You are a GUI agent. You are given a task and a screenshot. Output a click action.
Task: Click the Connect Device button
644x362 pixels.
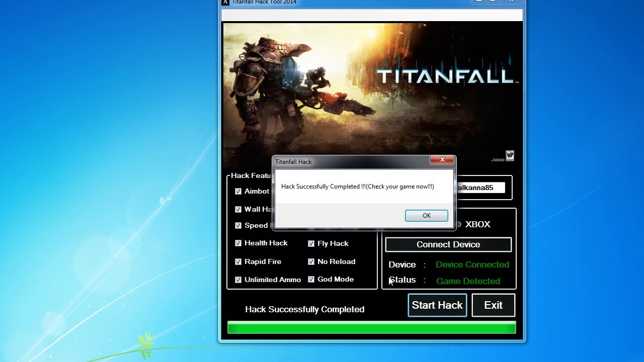tap(448, 244)
